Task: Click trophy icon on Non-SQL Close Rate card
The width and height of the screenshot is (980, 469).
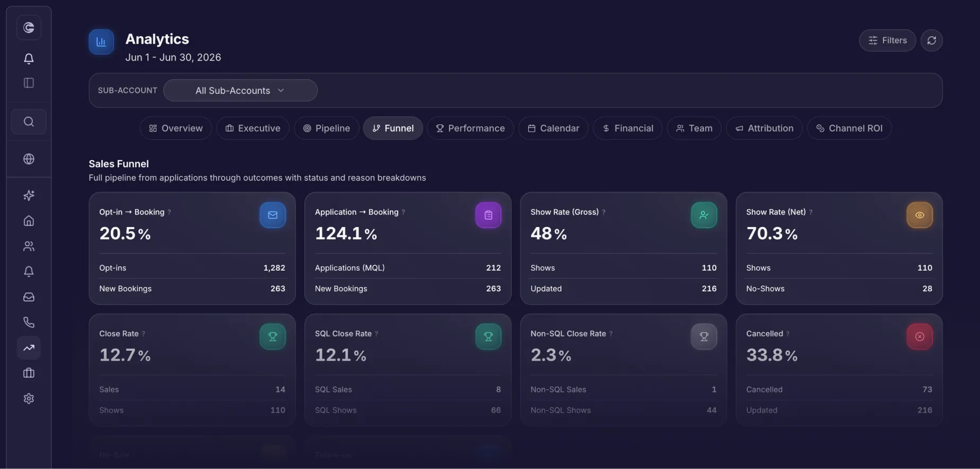Action: point(704,337)
